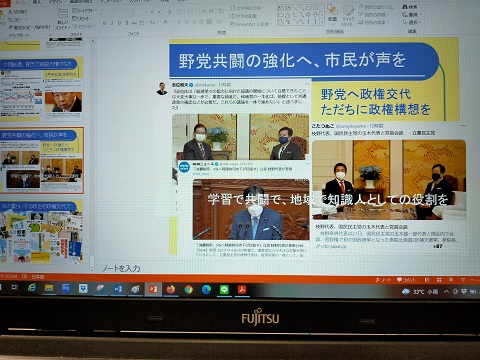Insert a new slide with the 新しいスライド button

(x=62, y=19)
